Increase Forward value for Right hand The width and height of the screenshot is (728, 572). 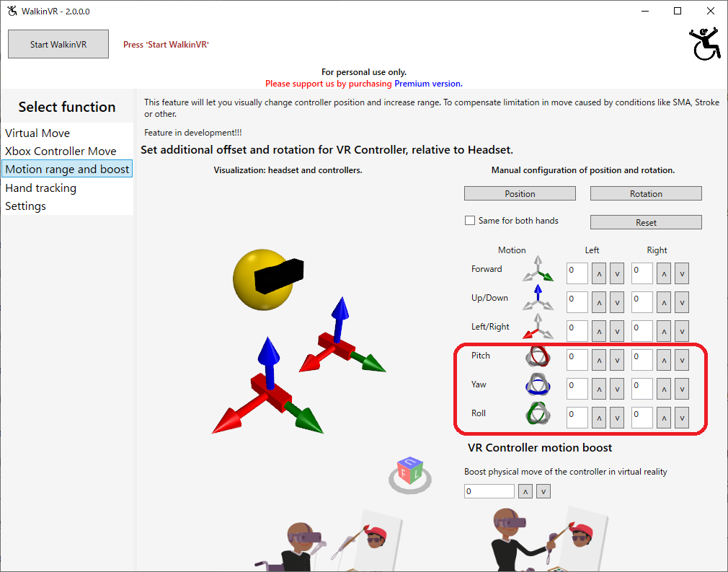tap(664, 273)
